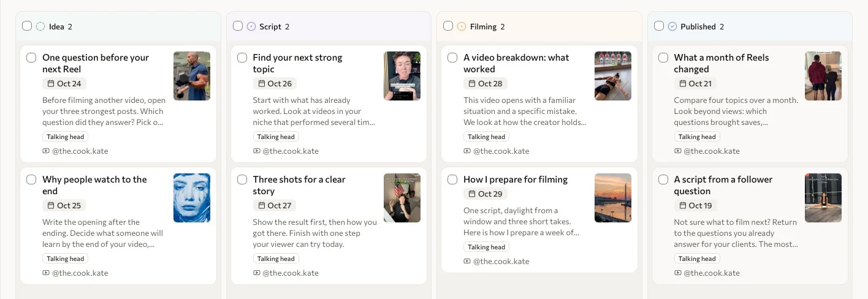The image size is (868, 299).
Task: Check 'What a month of Reels changed' card
Action: (x=663, y=58)
